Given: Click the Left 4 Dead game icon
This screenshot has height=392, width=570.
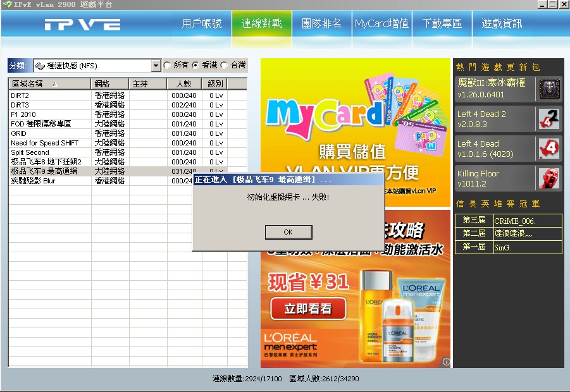Looking at the screenshot, I should click(x=549, y=149).
